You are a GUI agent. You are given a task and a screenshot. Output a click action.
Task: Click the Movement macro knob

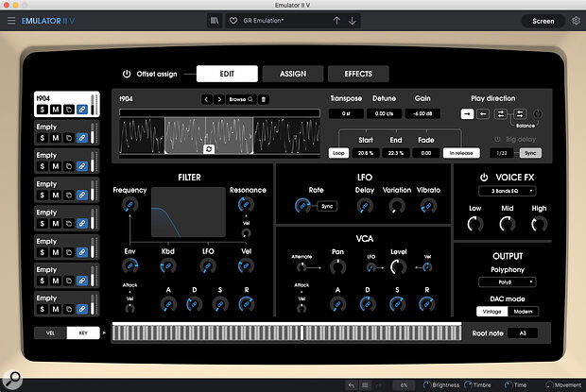point(548,384)
